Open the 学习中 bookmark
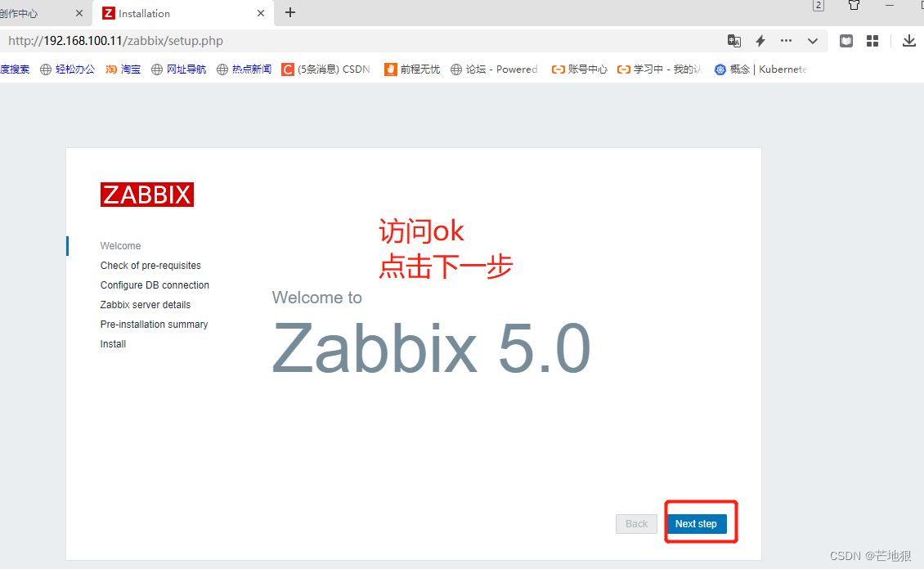This screenshot has width=924, height=569. (659, 69)
